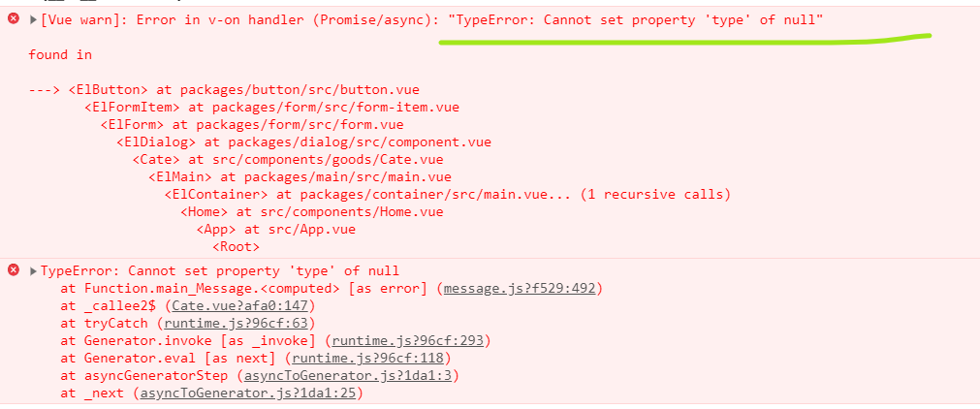Image resolution: width=980 pixels, height=409 pixels.
Task: Click the Home component trace line
Action: pos(312,212)
